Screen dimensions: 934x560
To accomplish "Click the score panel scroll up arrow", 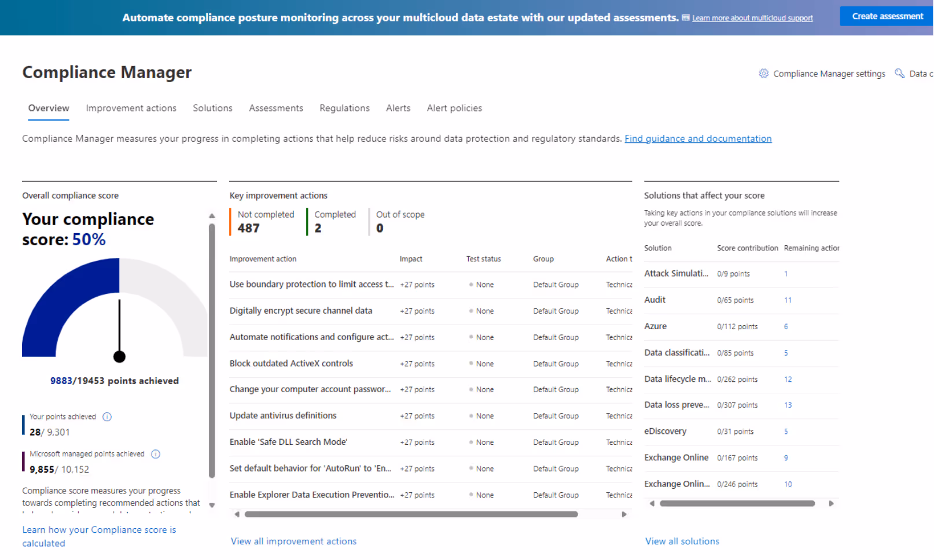I will click(212, 216).
